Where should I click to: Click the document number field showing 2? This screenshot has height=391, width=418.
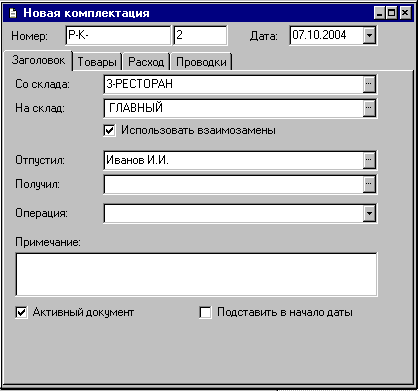[200, 35]
